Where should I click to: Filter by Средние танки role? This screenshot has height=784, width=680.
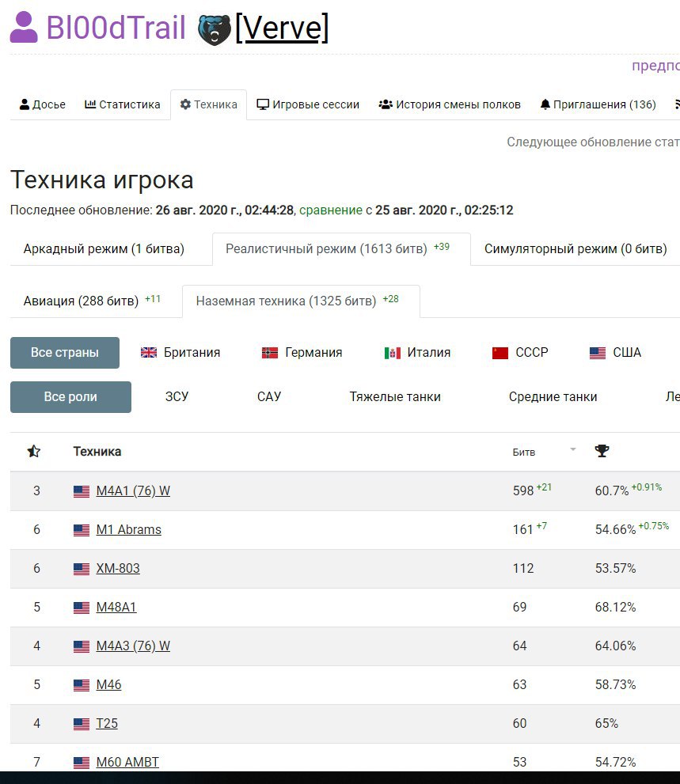(553, 397)
